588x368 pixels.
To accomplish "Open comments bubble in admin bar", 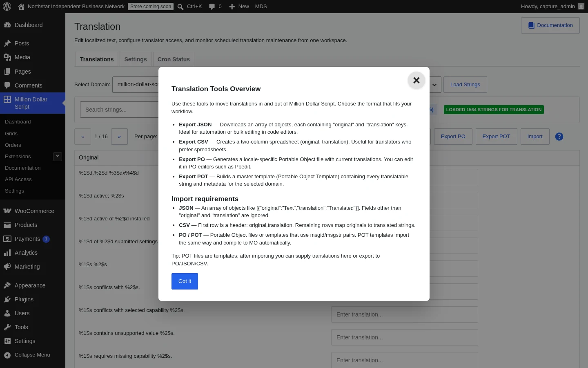I will (x=215, y=7).
